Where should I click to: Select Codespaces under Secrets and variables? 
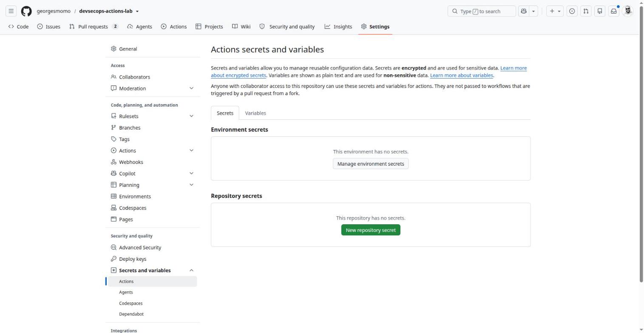coord(153,303)
